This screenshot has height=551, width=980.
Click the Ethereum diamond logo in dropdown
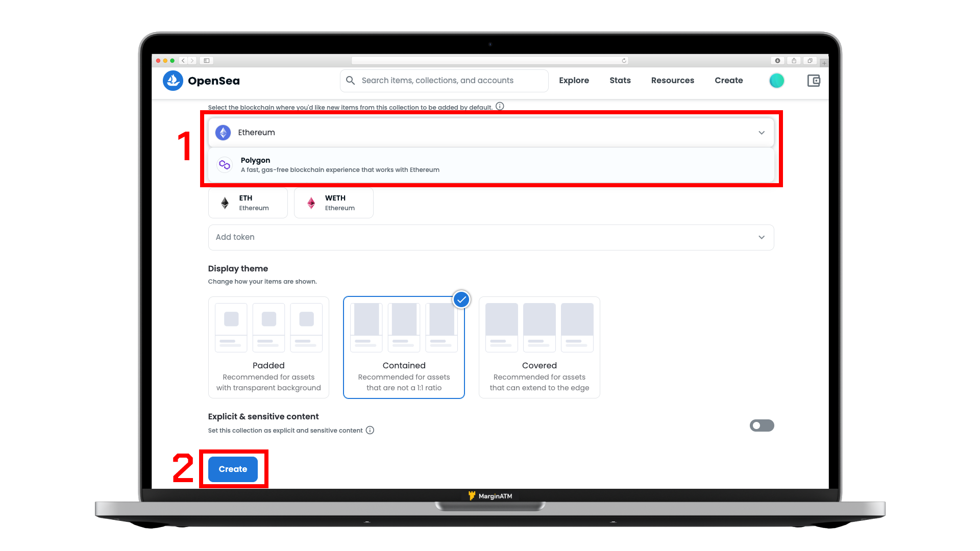[x=223, y=133]
